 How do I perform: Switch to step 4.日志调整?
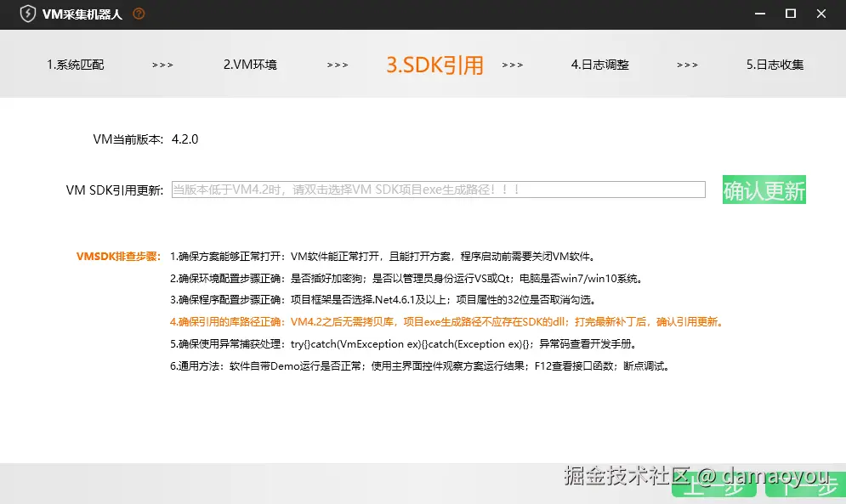point(600,65)
